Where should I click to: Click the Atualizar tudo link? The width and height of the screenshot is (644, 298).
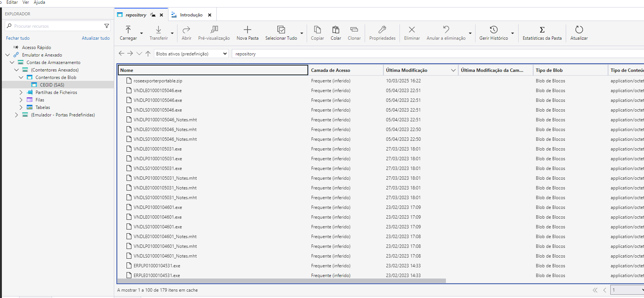pyautogui.click(x=96, y=38)
